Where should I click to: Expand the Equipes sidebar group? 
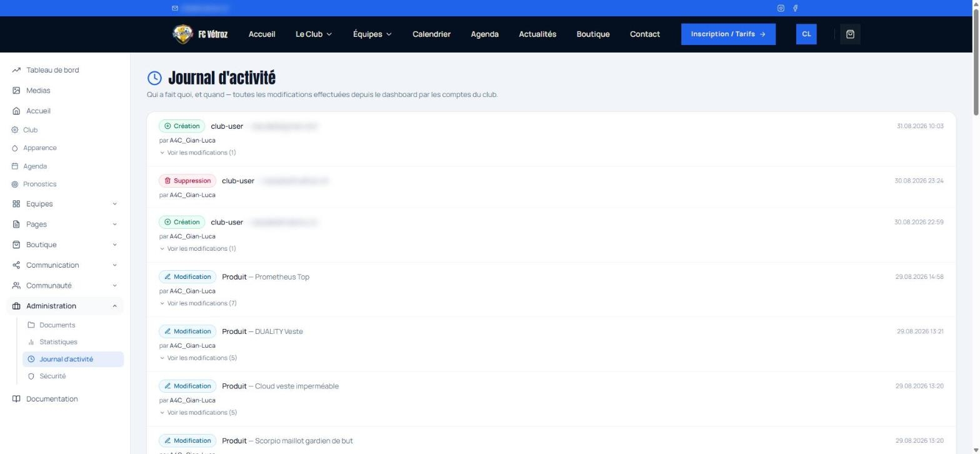tap(65, 204)
